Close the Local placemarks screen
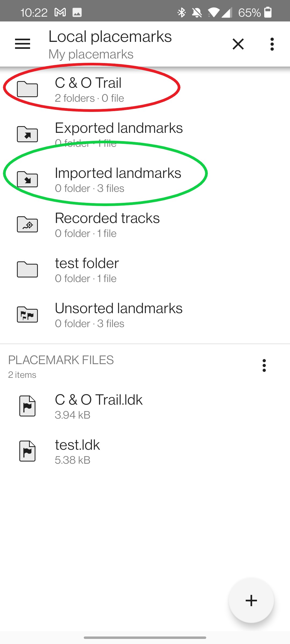This screenshot has width=290, height=644. point(238,44)
